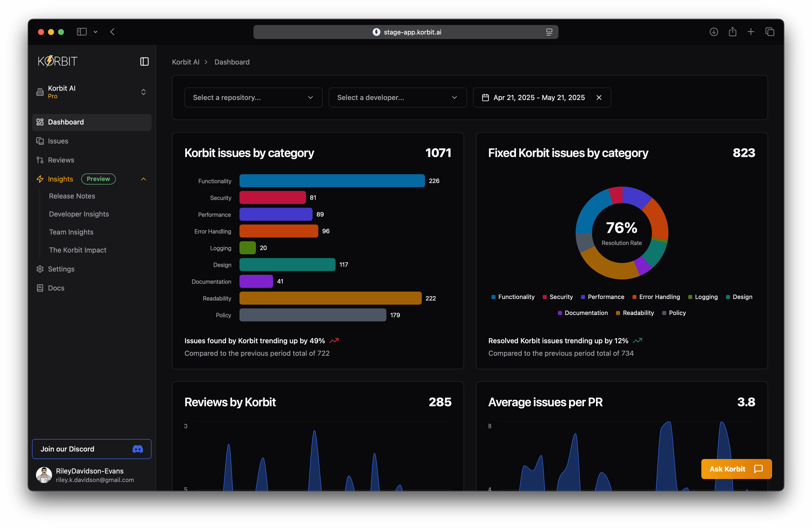Click the Average issues per PR heading
The width and height of the screenshot is (812, 528).
click(x=545, y=402)
